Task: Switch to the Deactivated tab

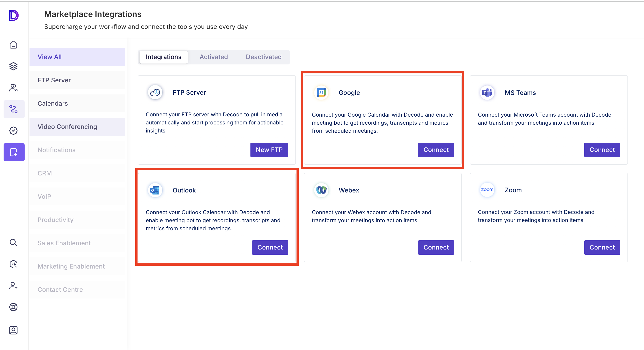Action: coord(263,57)
